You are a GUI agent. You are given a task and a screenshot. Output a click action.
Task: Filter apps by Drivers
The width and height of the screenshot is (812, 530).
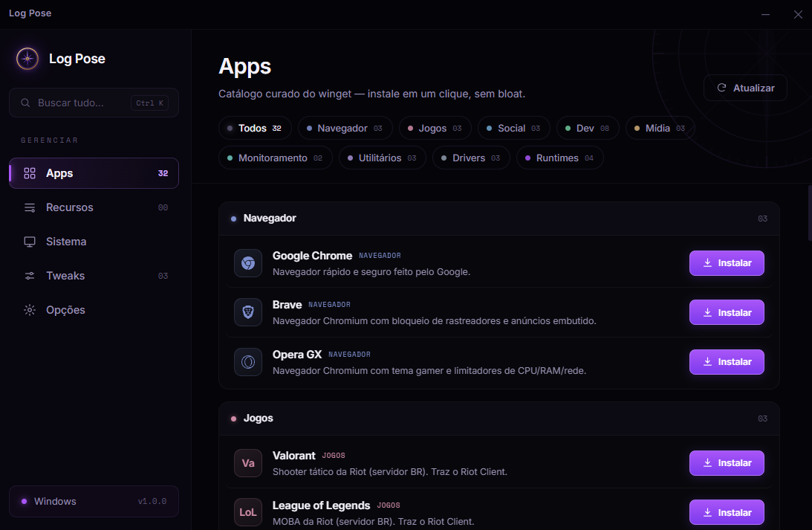(471, 158)
